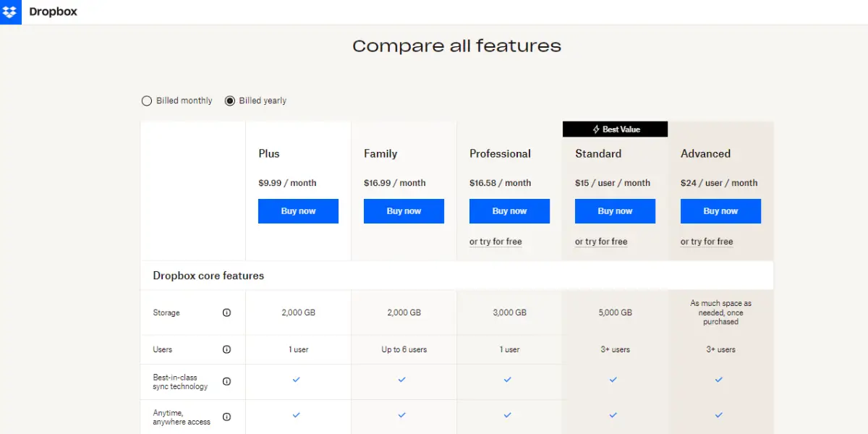Click Buy now for the Plus plan
The image size is (868, 434).
pos(298,211)
